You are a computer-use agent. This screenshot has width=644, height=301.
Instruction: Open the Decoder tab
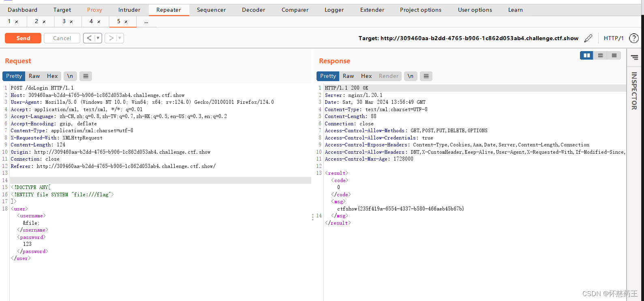(x=253, y=10)
